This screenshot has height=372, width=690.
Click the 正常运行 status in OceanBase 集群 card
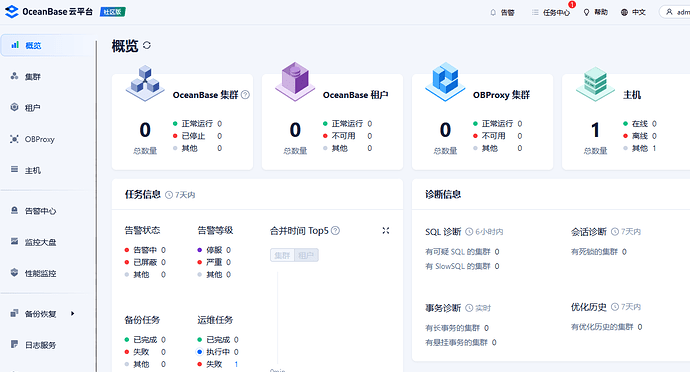click(x=197, y=124)
